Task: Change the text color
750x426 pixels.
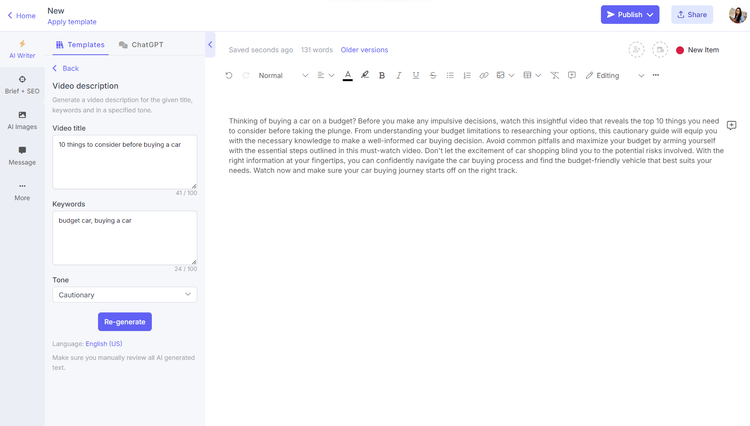Action: coord(348,76)
